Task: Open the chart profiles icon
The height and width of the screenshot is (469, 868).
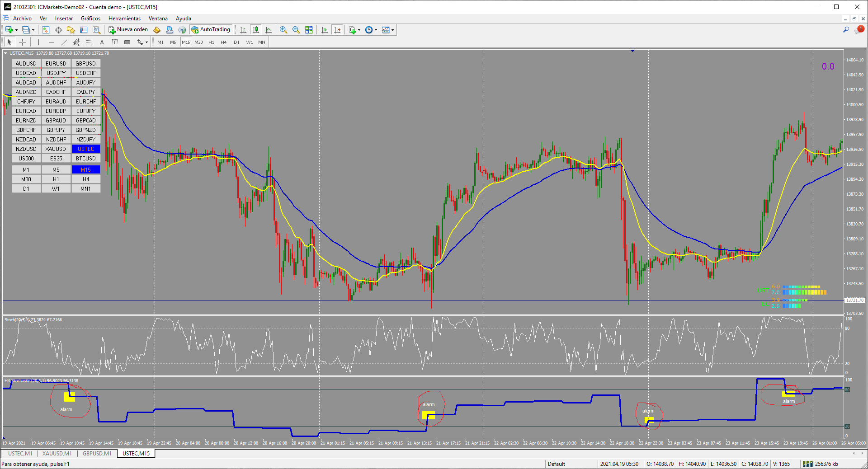Action: point(26,30)
